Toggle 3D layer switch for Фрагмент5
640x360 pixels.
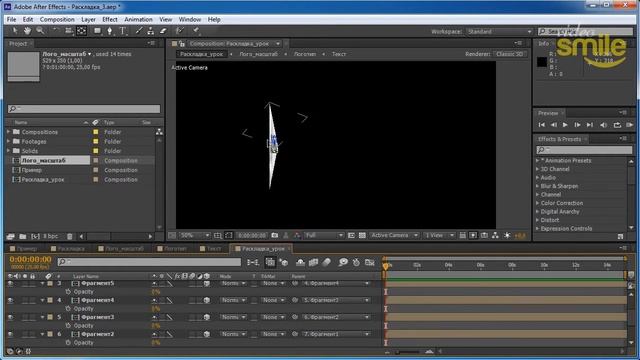[207, 283]
